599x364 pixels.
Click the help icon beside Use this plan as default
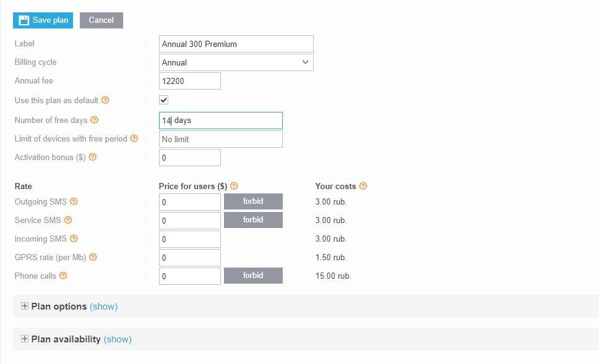click(x=105, y=100)
